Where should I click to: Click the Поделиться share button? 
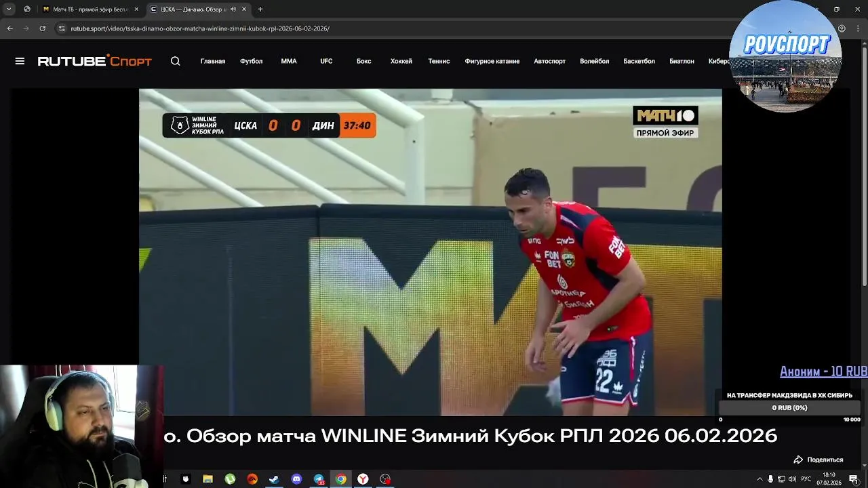pos(818,460)
